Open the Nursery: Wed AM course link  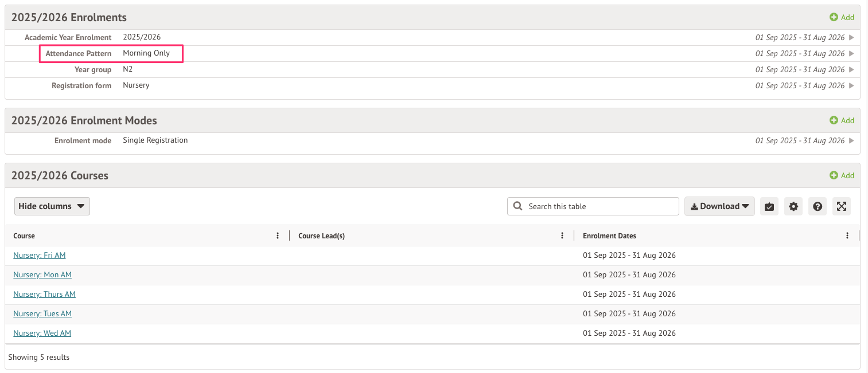pos(42,333)
